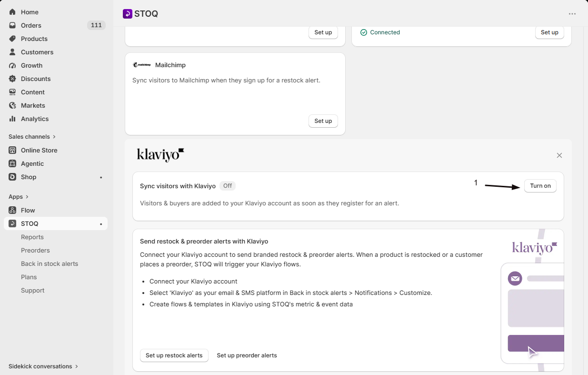Viewport: 588px width, 375px height.
Task: Expand the Sales channels section chevron
Action: pos(54,137)
